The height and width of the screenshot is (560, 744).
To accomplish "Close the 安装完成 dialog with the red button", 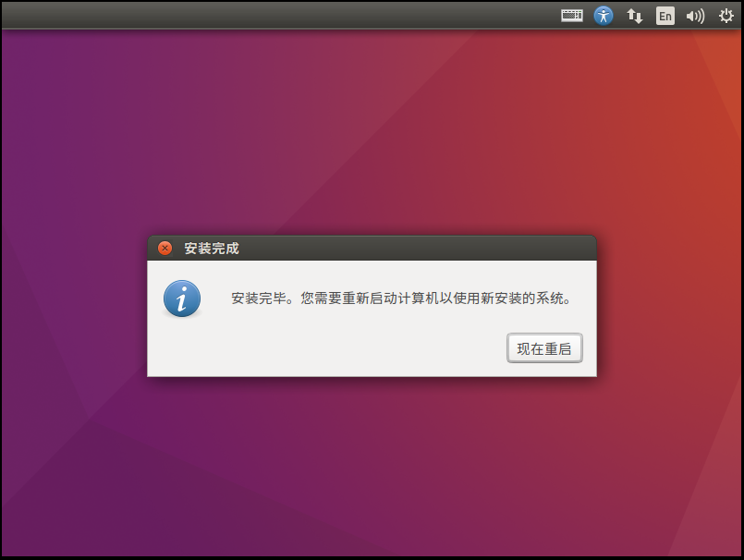I will [x=165, y=248].
